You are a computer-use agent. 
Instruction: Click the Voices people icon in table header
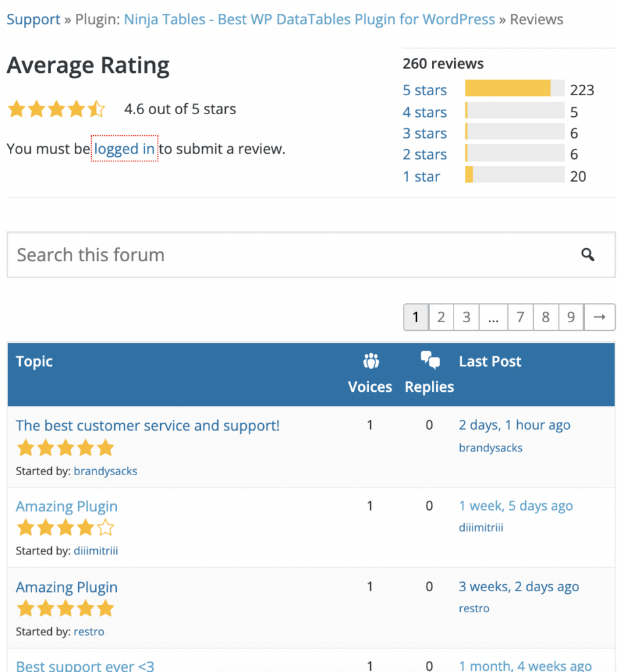click(370, 360)
